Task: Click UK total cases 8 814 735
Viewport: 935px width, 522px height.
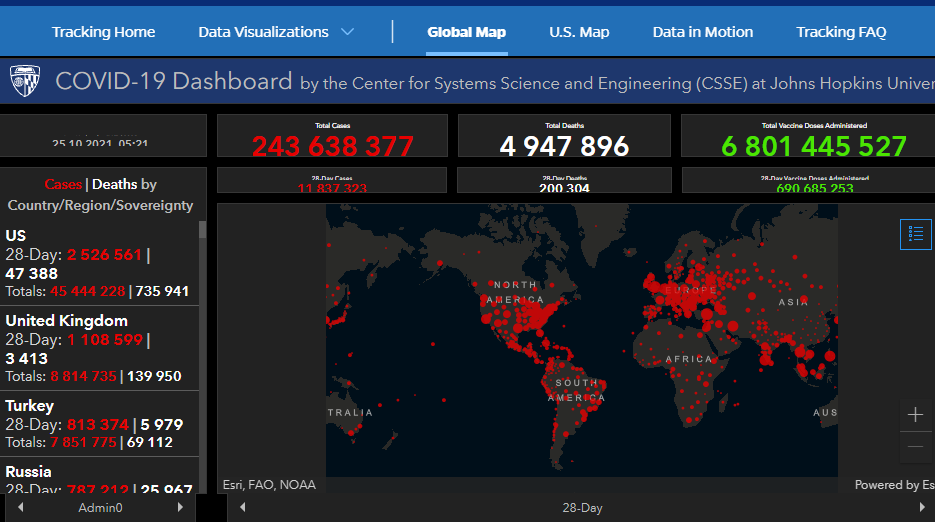Action: [x=83, y=376]
